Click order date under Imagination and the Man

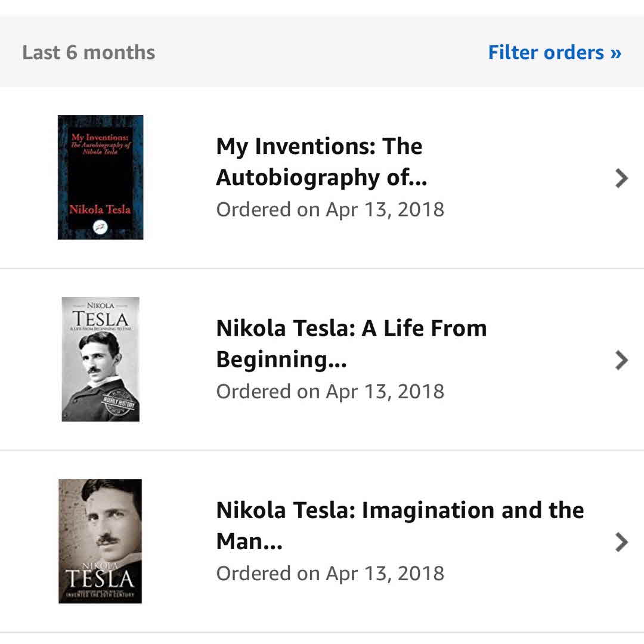pyautogui.click(x=330, y=574)
